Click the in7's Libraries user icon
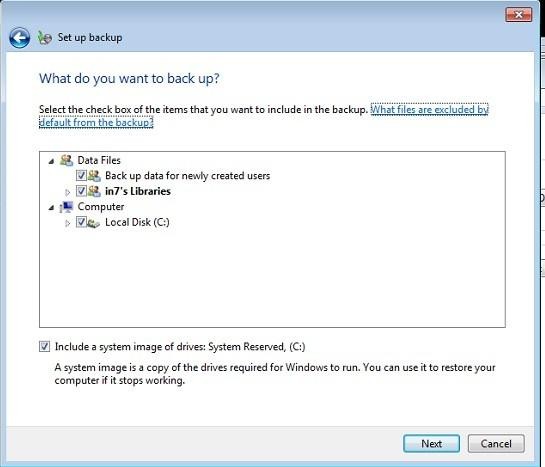Viewport: 545px width, 467px height. pyautogui.click(x=94, y=191)
